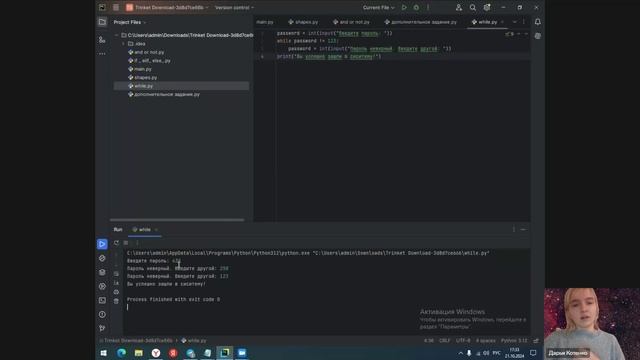This screenshot has height=360, width=640.
Task: Open the Current File run configuration dropdown
Action: tap(378, 7)
